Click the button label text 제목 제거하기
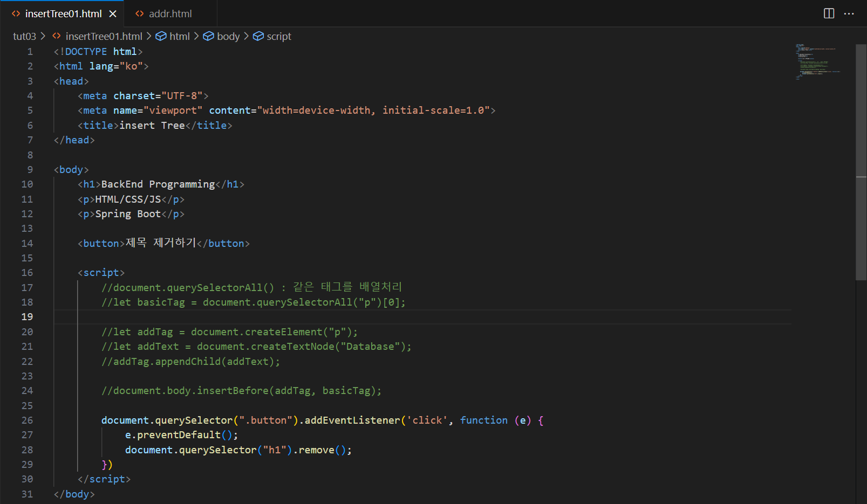The image size is (867, 504). click(161, 243)
